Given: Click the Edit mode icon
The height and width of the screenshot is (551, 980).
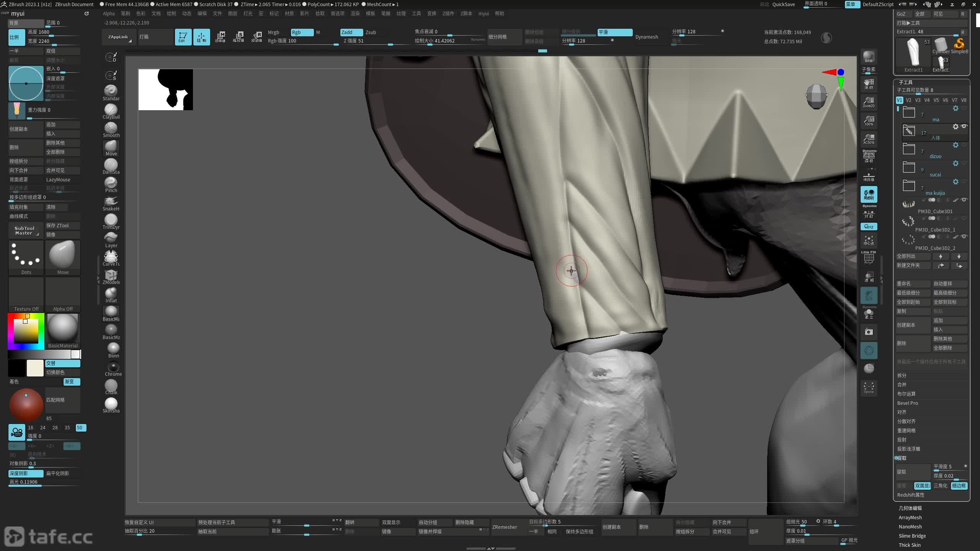Looking at the screenshot, I should point(183,37).
